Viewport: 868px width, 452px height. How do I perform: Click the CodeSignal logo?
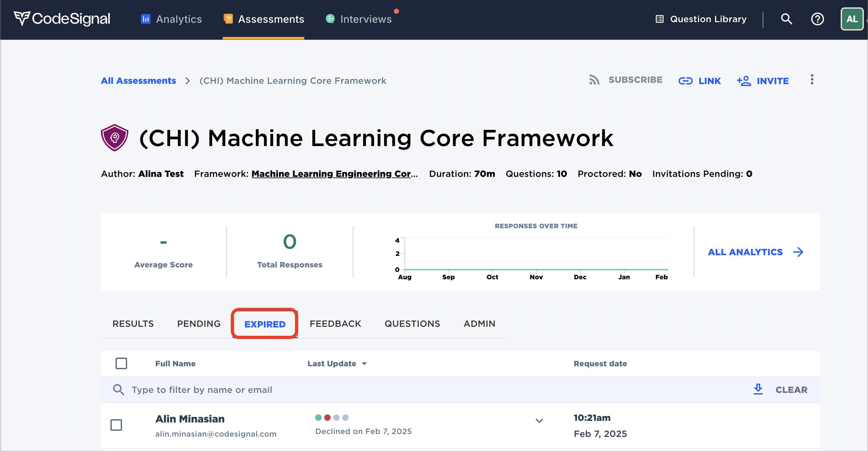click(x=62, y=19)
